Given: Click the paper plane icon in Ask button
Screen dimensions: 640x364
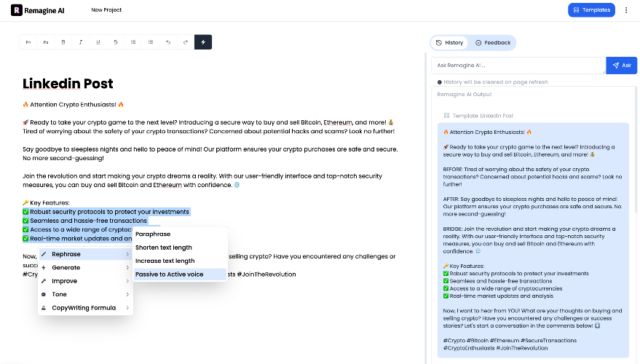Looking at the screenshot, I should click(615, 66).
